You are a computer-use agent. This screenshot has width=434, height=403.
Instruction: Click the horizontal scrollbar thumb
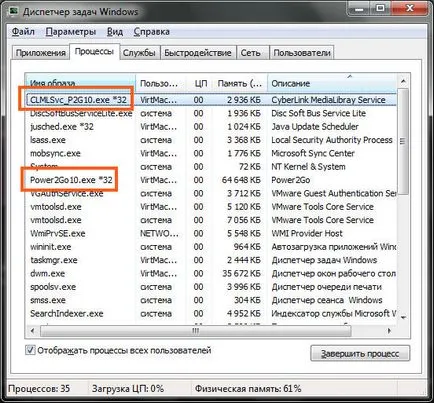point(196,331)
